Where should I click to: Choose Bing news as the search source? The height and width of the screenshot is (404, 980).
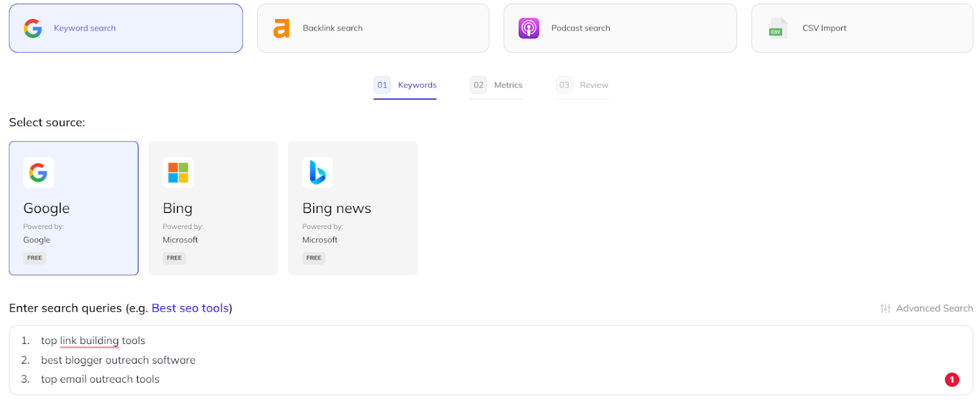coord(353,208)
